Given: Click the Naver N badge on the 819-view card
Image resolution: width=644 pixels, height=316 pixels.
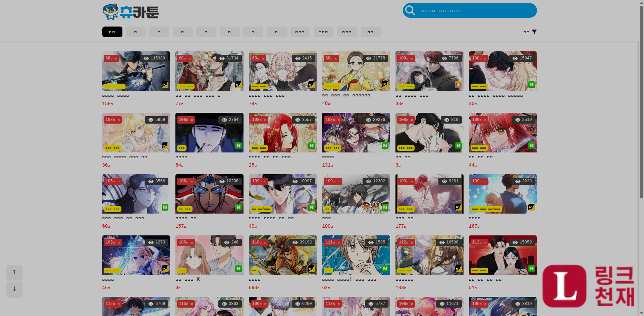Looking at the screenshot, I should (458, 146).
